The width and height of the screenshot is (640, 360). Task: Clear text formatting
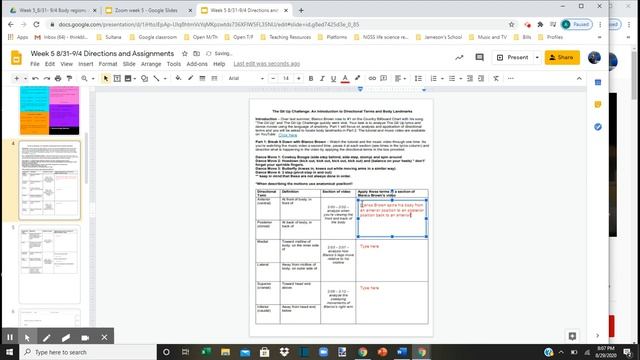coord(496,78)
